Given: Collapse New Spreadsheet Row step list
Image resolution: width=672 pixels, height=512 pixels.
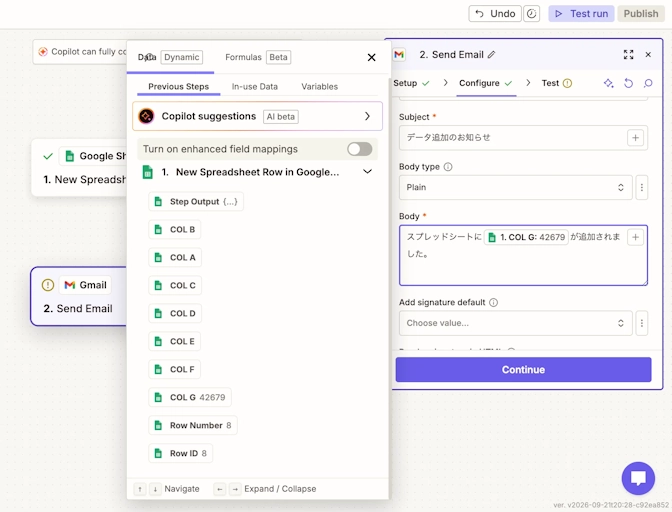Looking at the screenshot, I should click(x=367, y=172).
